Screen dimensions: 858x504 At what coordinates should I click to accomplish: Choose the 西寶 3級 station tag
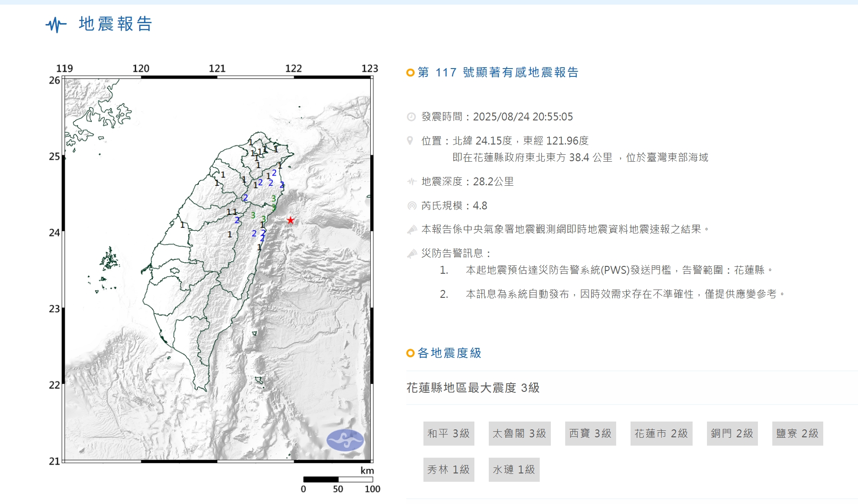coord(590,434)
